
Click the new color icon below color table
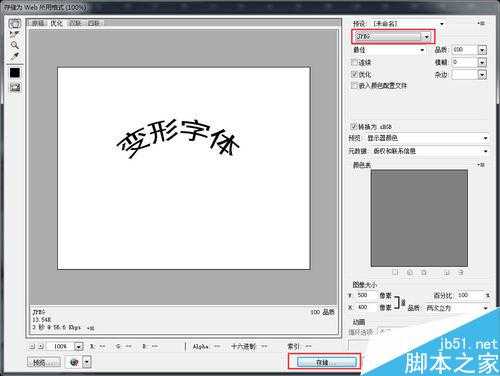pos(447,273)
